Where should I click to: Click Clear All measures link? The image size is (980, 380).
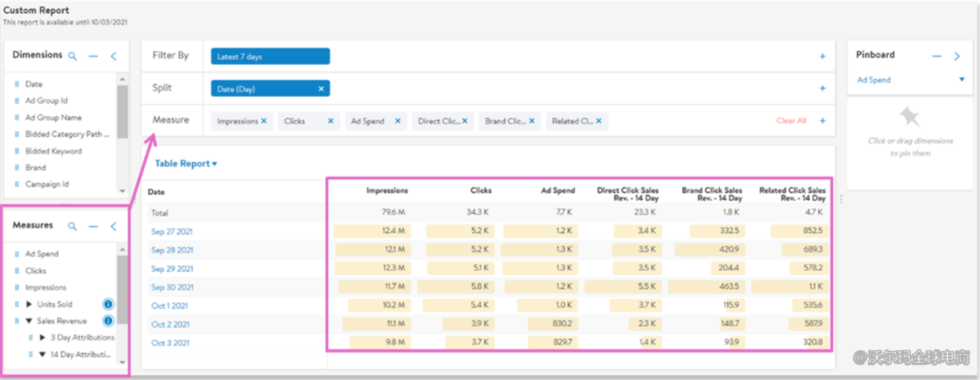791,121
